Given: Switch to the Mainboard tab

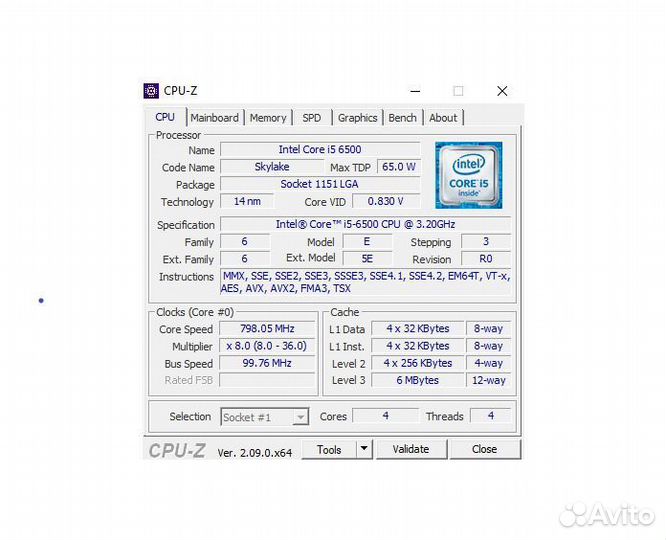Looking at the screenshot, I should 214,118.
